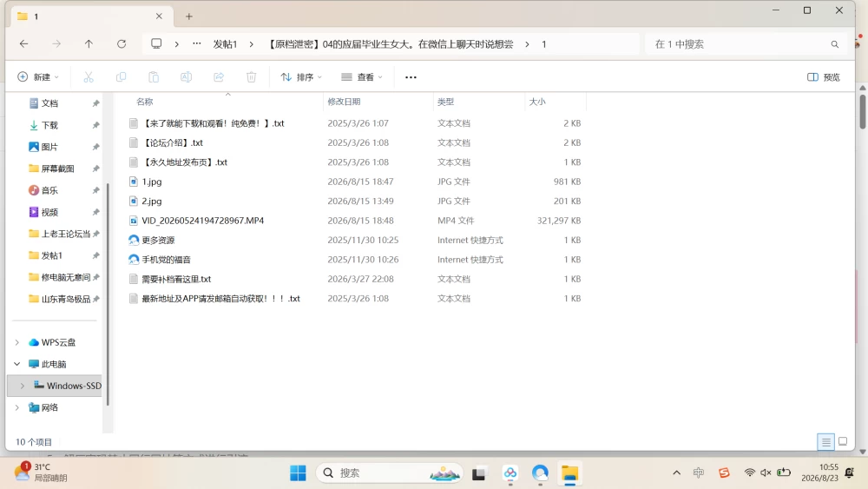Image resolution: width=868 pixels, height=489 pixels.
Task: Click the Cut scissors icon
Action: tap(89, 77)
